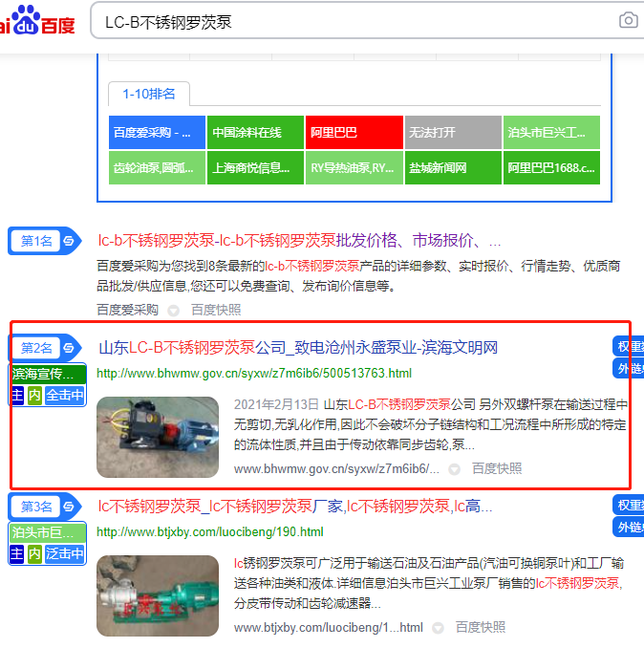644x648 pixels.
Task: Click the 内 tag under 泊头市巨
Action: [34, 553]
